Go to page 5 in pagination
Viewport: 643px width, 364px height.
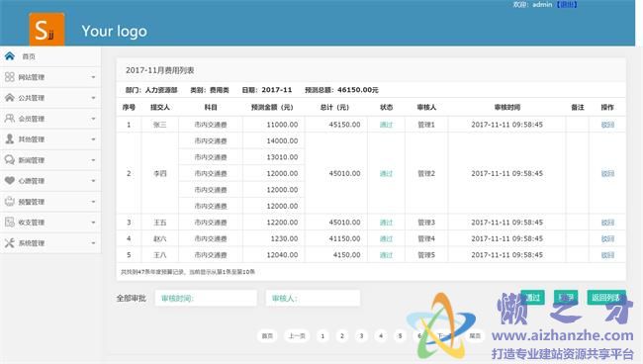pos(400,336)
